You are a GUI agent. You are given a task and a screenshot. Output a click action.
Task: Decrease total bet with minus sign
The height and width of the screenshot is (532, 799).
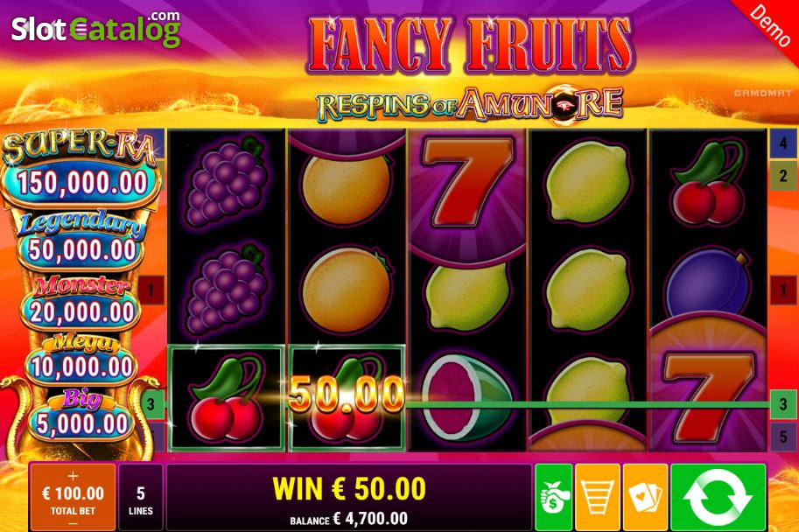point(73,523)
